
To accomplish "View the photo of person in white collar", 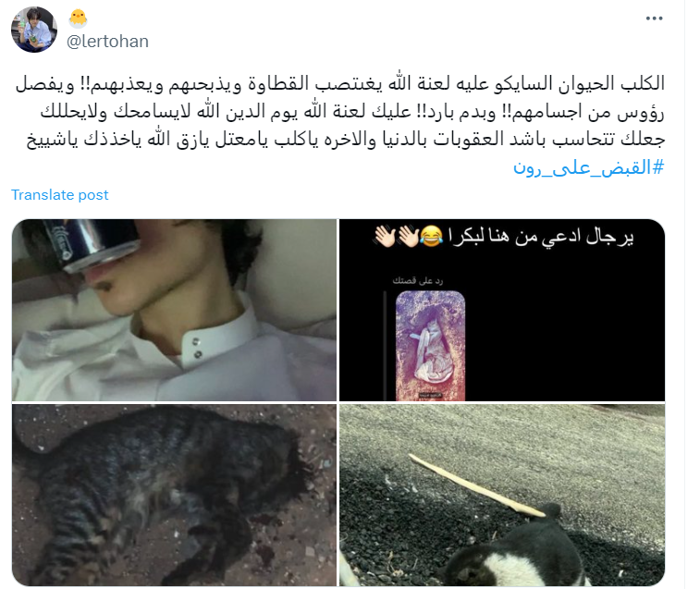I will tap(174, 310).
